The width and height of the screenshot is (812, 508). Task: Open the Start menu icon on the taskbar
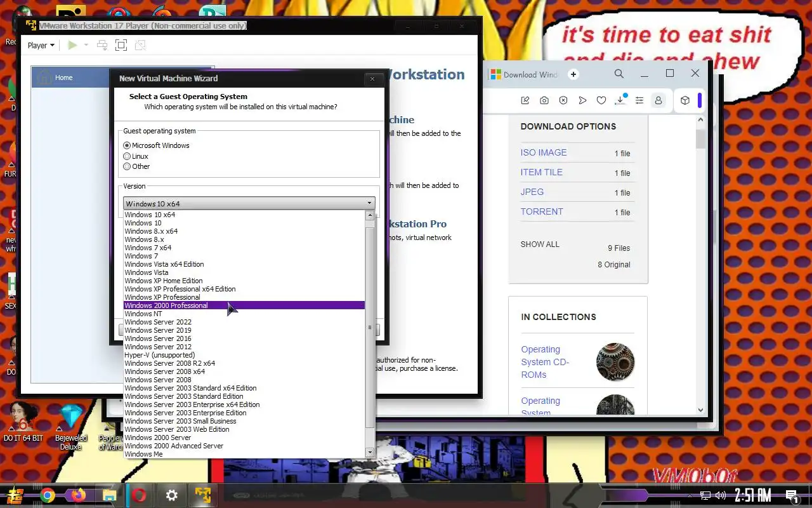click(x=16, y=495)
